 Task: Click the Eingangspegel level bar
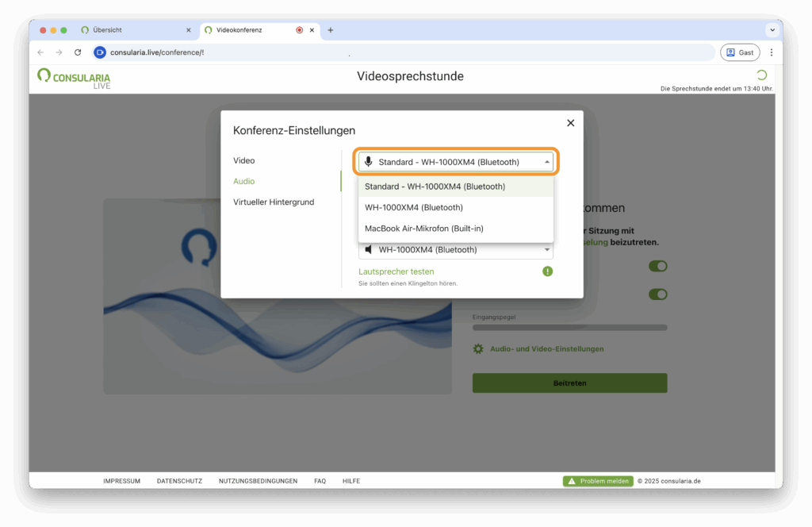tap(569, 328)
